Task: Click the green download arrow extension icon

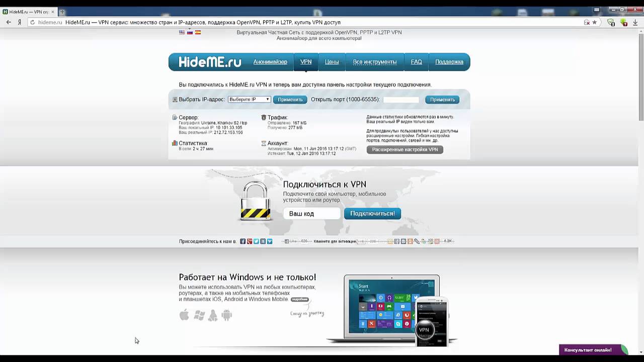Action: tap(624, 22)
